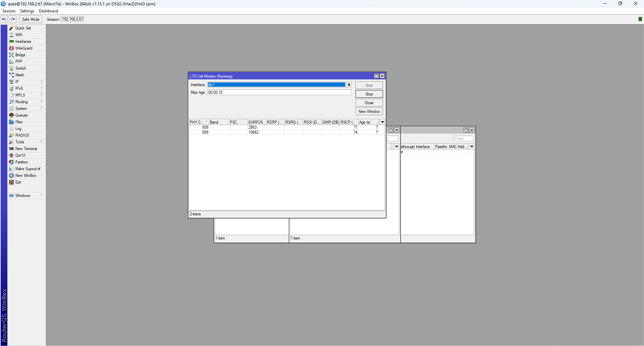Open column dropdown beside Passthr. MAC Add...
This screenshot has width=644, height=346.
point(472,147)
